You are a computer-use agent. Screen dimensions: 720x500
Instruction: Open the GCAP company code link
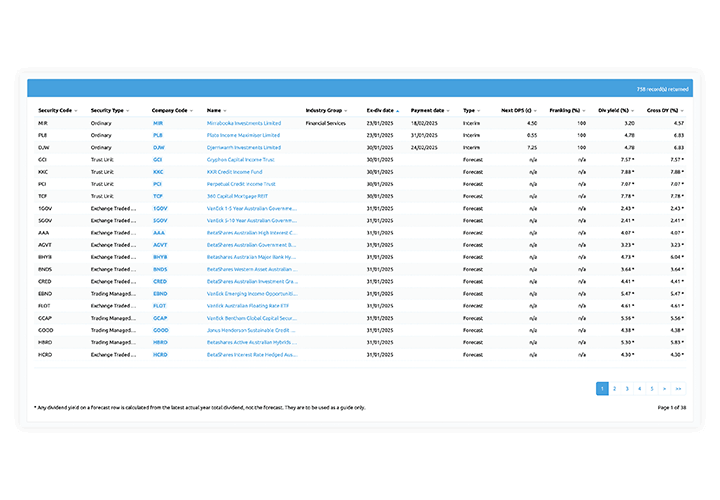[x=160, y=318]
